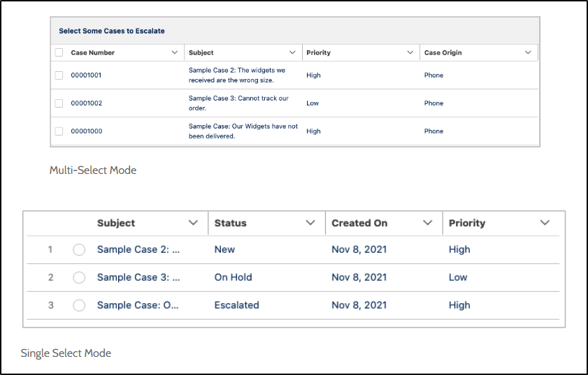Open the Priority column chevron in upper table
The image size is (588, 375).
pos(410,52)
